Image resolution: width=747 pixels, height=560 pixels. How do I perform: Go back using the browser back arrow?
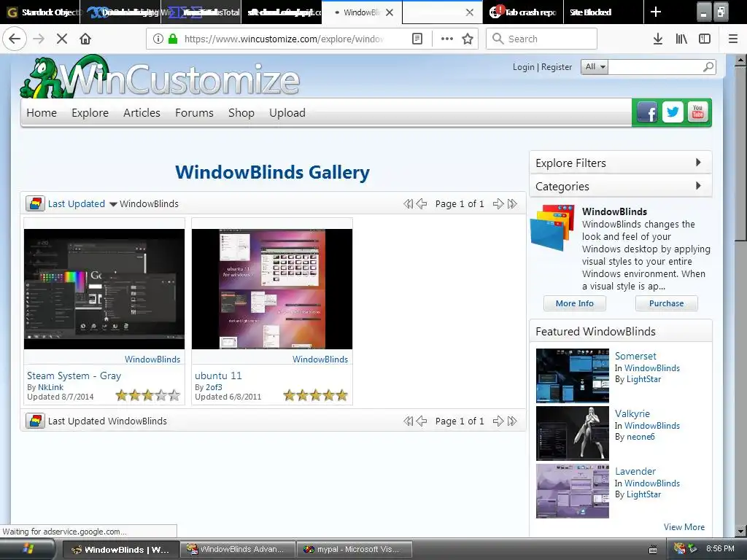pos(15,39)
